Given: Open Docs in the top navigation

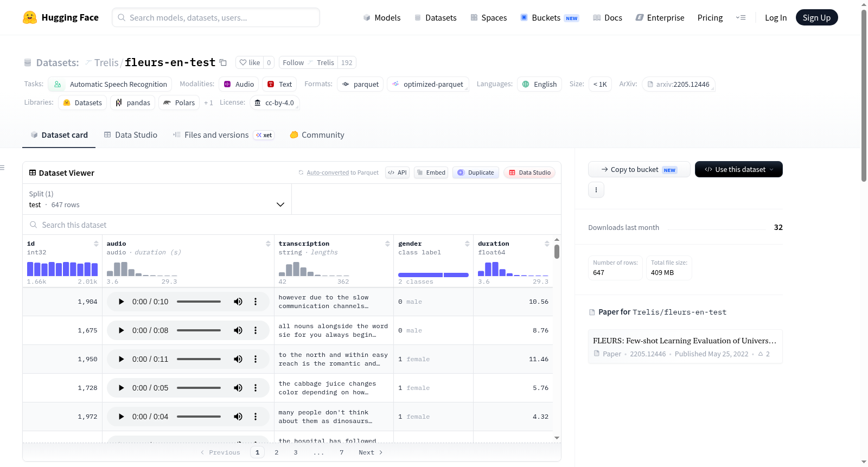Looking at the screenshot, I should click(608, 17).
